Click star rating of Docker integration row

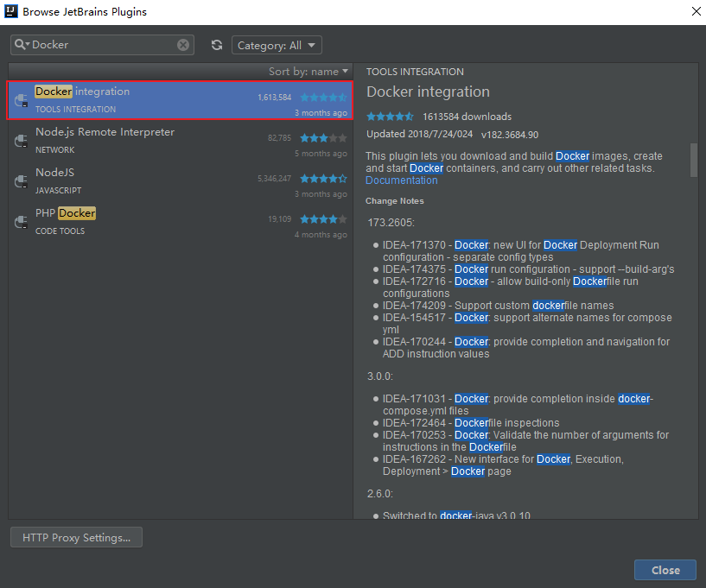point(323,98)
